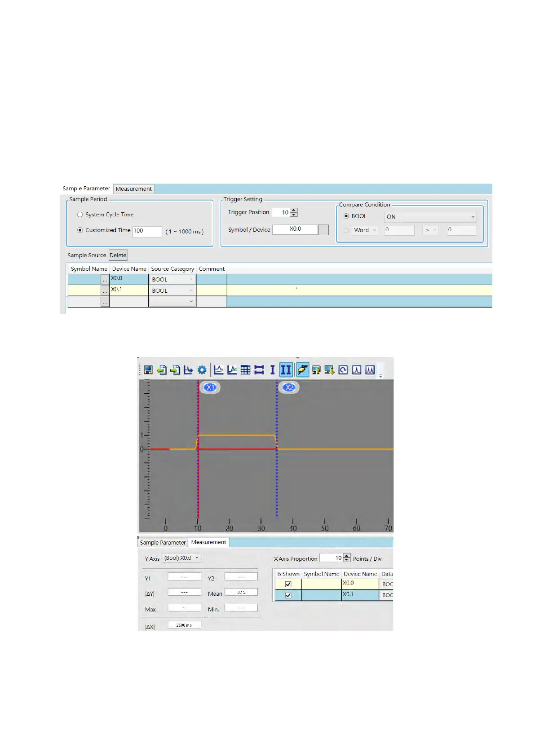This screenshot has width=535, height=756.
Task: Click the single-pulse trigger icon
Action: tap(357, 370)
